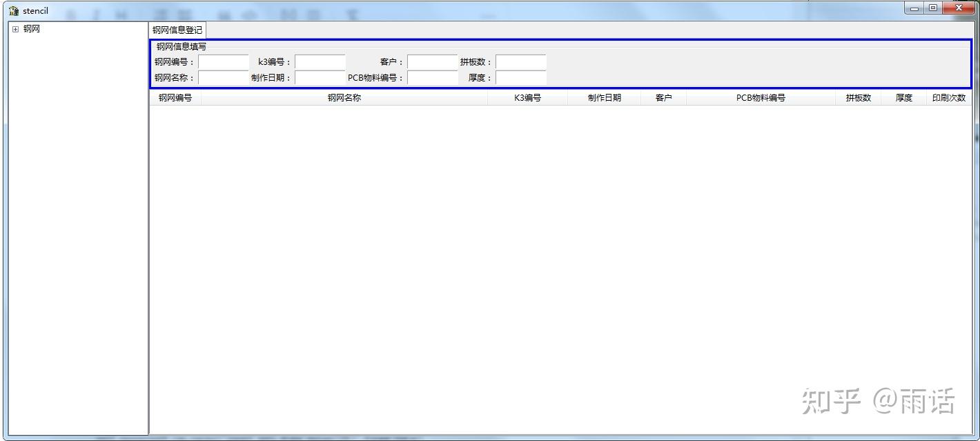Maximize the stencil window
This screenshot has height=441, width=980.
933,8
